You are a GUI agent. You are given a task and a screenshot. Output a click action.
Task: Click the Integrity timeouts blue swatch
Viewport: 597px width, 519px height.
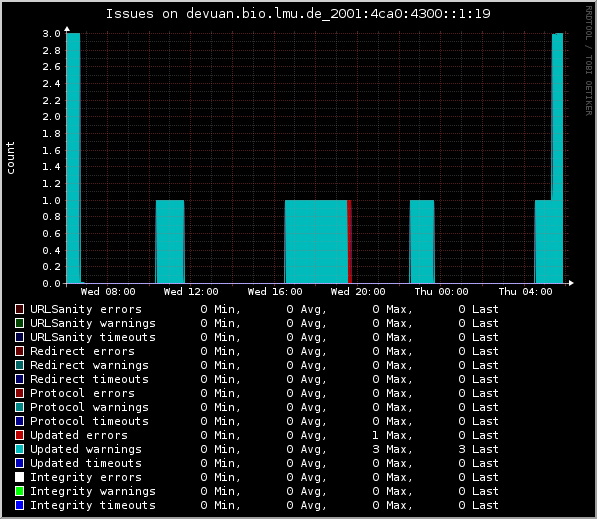pos(19,505)
